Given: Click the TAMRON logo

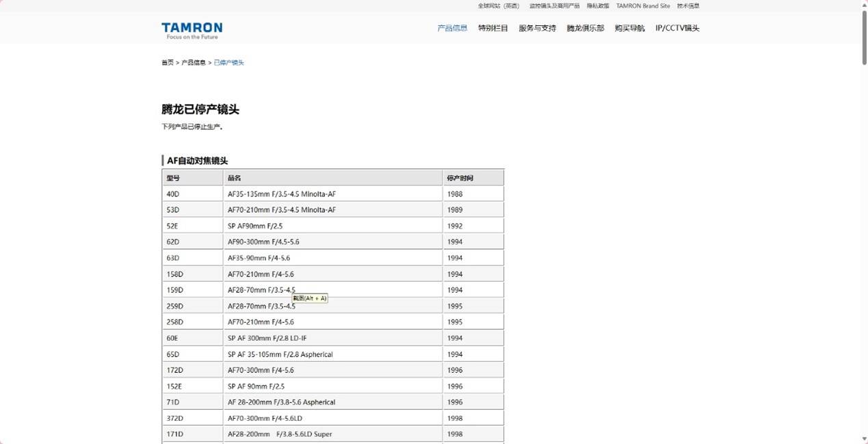Looking at the screenshot, I should coord(192,30).
